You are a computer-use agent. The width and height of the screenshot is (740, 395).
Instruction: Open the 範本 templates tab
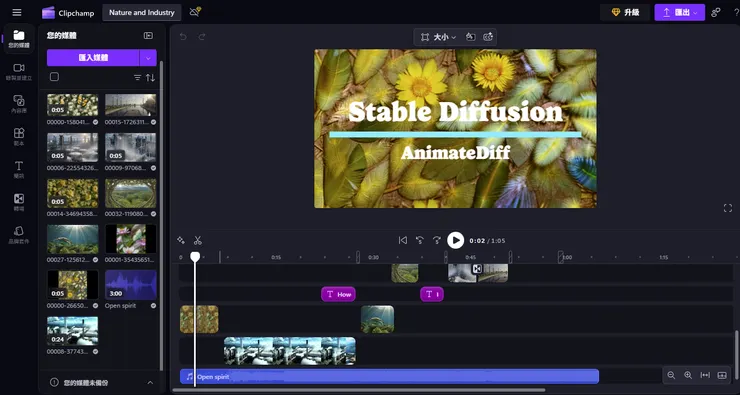point(19,136)
